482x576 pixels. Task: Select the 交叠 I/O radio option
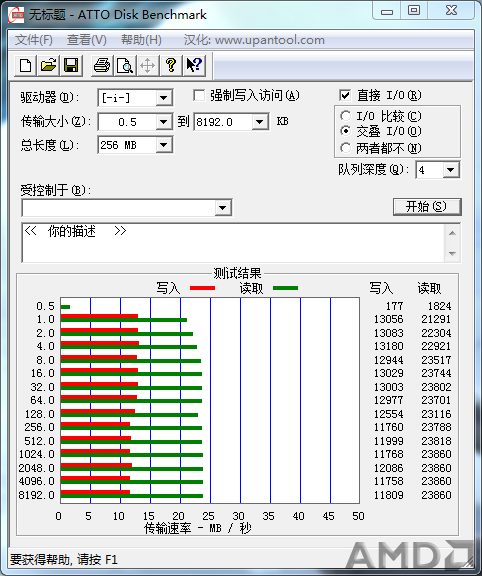pos(345,131)
